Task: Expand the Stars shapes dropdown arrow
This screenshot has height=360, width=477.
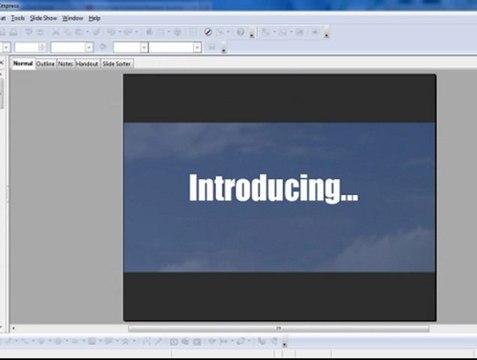Action: pyautogui.click(x=134, y=341)
